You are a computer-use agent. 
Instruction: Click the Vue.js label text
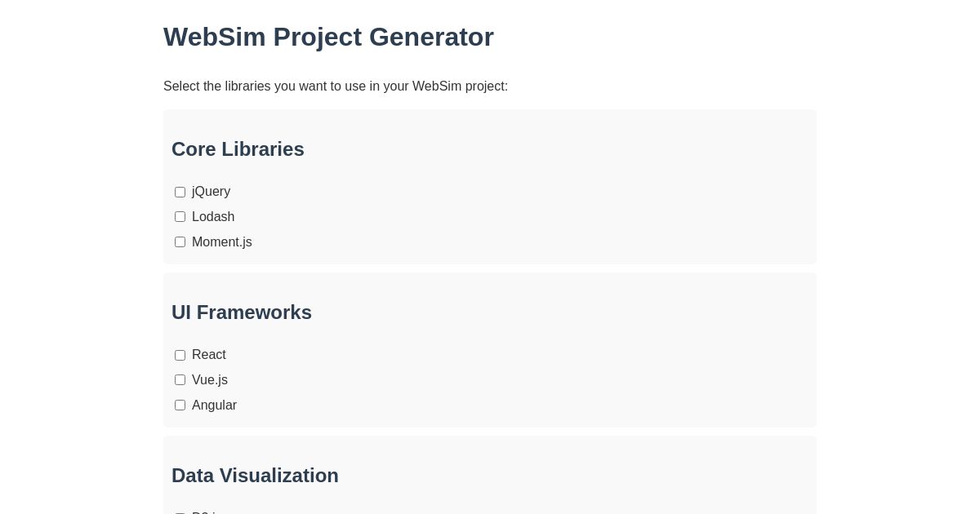click(x=210, y=380)
